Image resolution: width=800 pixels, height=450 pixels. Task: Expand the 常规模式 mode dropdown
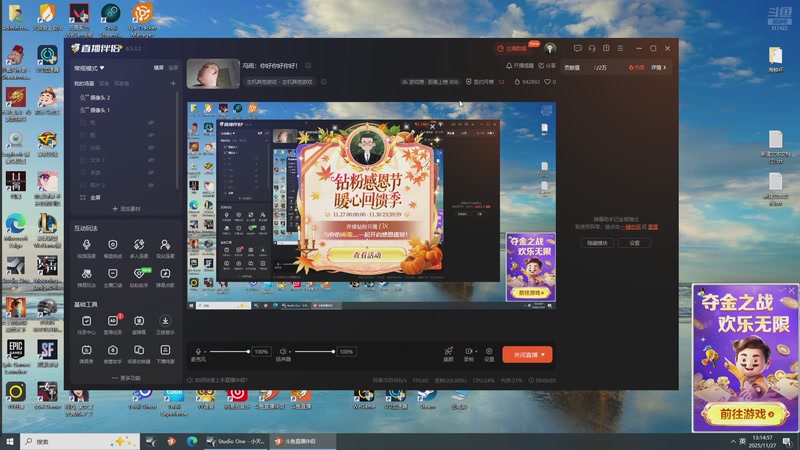tap(89, 68)
